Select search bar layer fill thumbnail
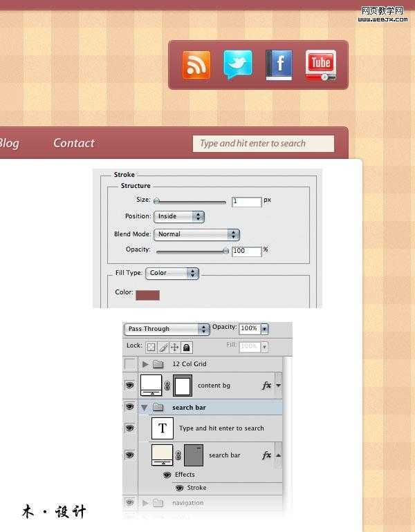 coord(163,455)
